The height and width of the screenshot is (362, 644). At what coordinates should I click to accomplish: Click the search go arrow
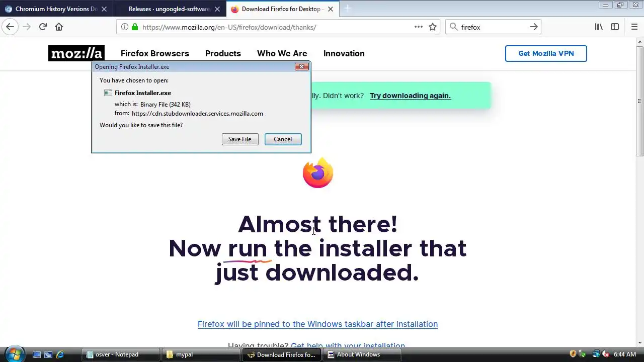click(x=534, y=27)
